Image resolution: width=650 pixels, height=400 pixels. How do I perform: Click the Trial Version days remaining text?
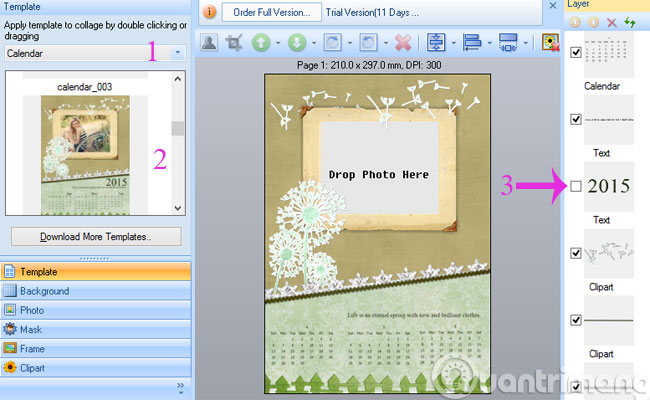click(372, 12)
